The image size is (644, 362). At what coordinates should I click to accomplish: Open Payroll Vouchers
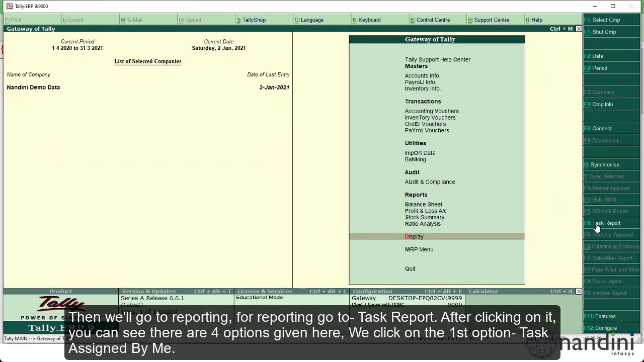tap(427, 131)
